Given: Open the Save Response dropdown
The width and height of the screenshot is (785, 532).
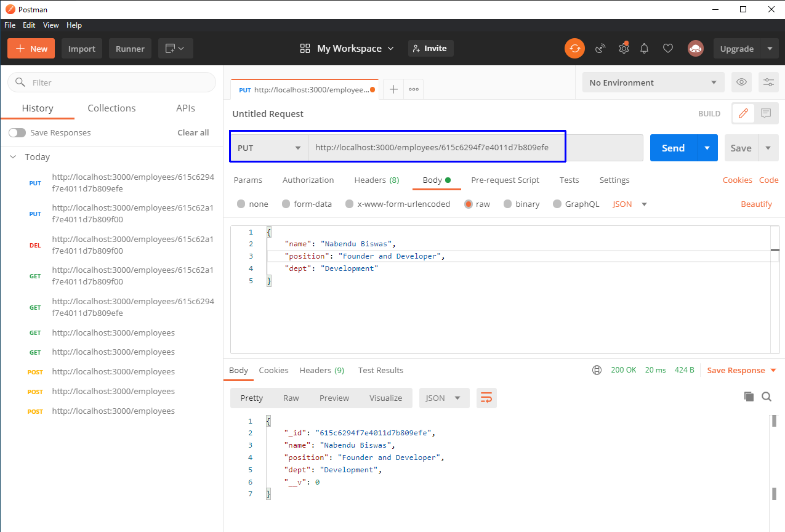Looking at the screenshot, I should click(741, 370).
